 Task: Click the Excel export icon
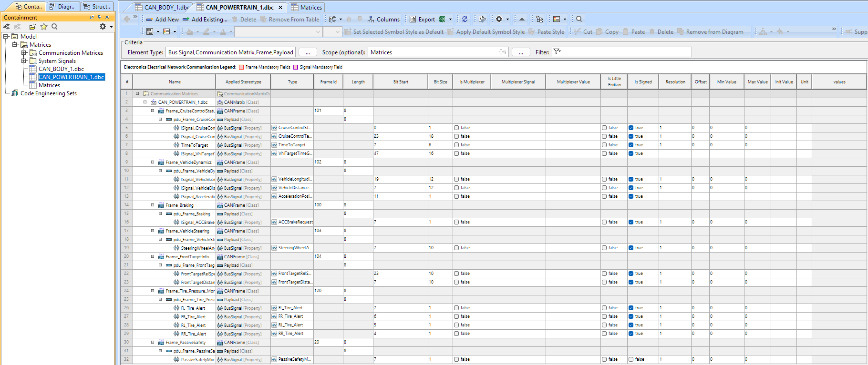click(x=442, y=19)
